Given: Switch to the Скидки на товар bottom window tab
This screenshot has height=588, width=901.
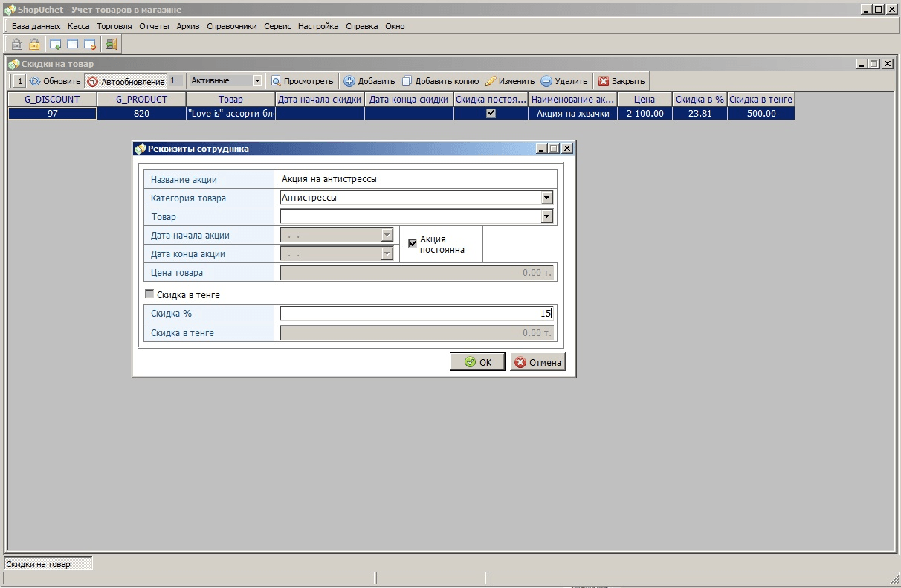Looking at the screenshot, I should [48, 564].
